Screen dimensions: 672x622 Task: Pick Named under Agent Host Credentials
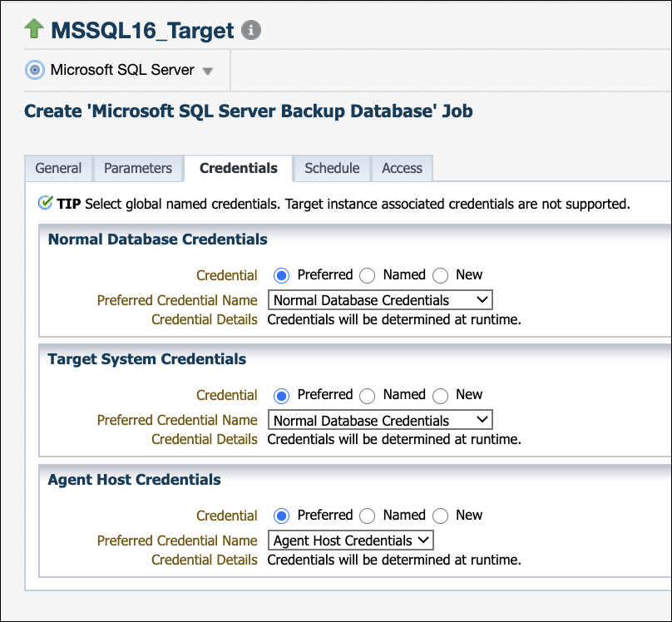(x=368, y=516)
